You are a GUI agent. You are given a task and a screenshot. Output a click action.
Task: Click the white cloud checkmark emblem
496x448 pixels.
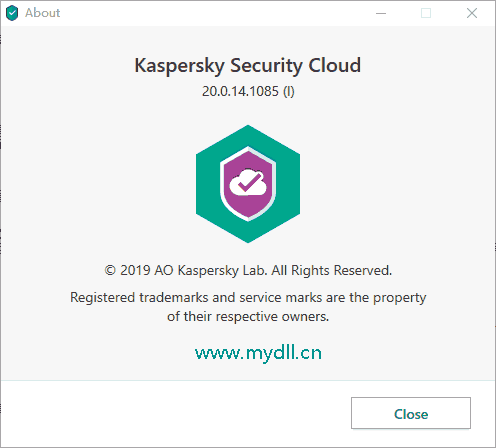click(248, 182)
